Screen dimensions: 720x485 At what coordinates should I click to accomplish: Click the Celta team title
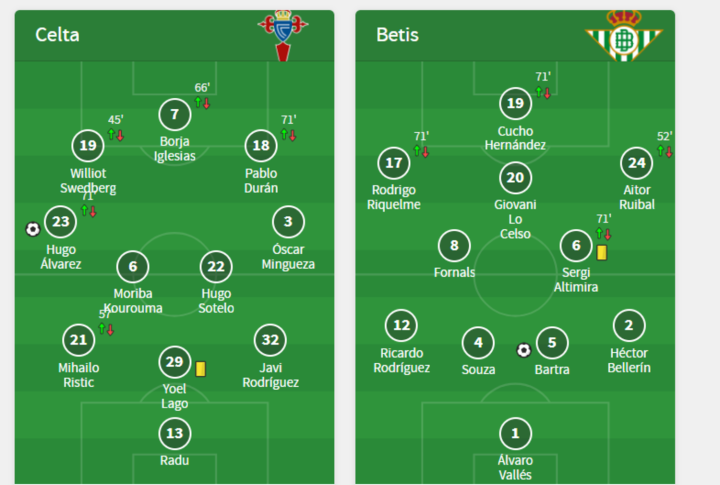click(x=57, y=35)
